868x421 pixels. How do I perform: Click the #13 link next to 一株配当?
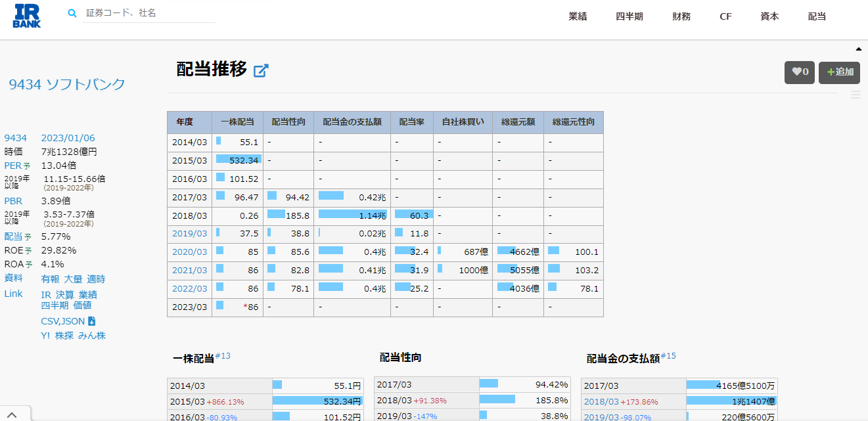click(x=223, y=356)
